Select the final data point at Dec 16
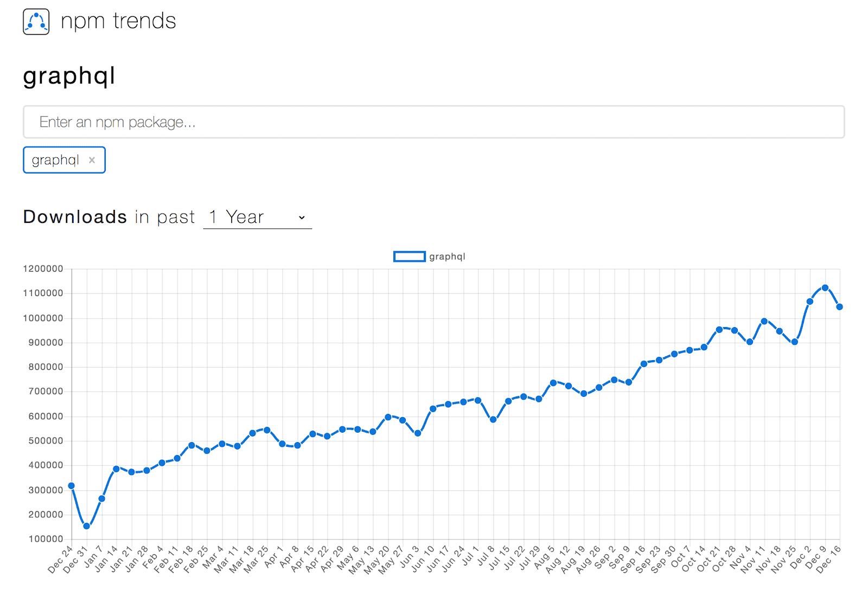Viewport: 868px width, 590px height. 840,307
